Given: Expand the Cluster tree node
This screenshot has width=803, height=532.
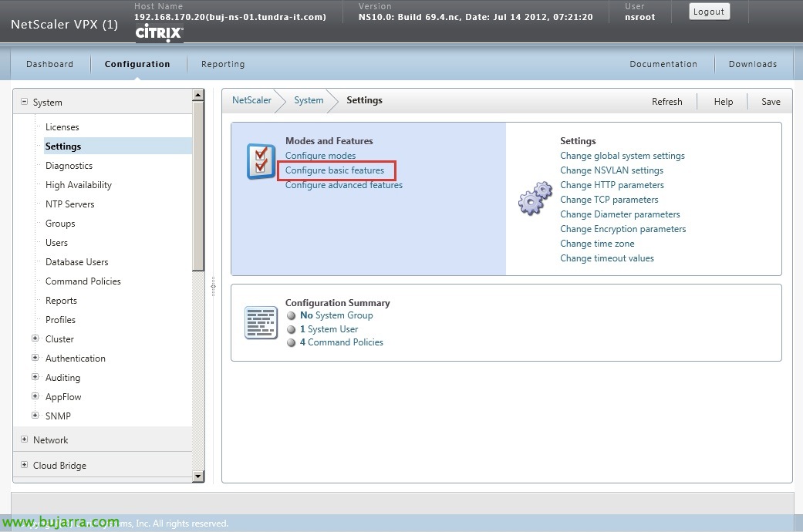Looking at the screenshot, I should [35, 338].
